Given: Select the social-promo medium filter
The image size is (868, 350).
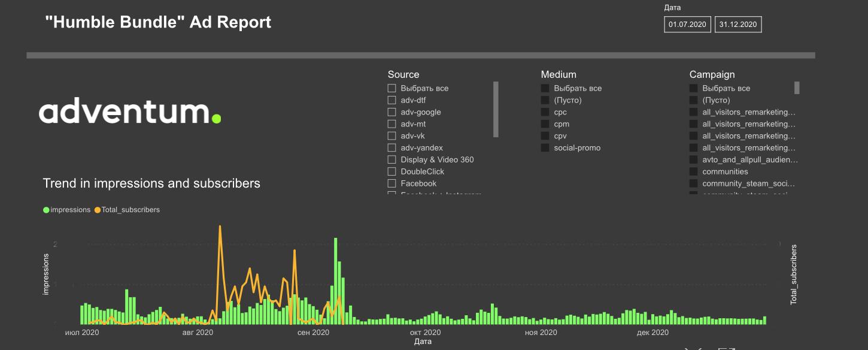Looking at the screenshot, I should [x=545, y=147].
